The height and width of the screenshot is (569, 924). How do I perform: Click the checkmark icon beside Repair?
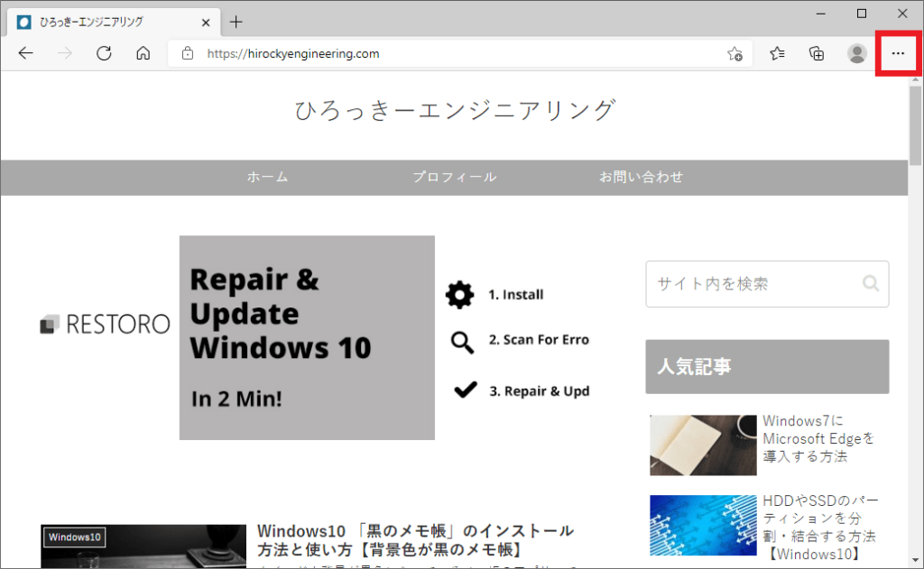466,390
